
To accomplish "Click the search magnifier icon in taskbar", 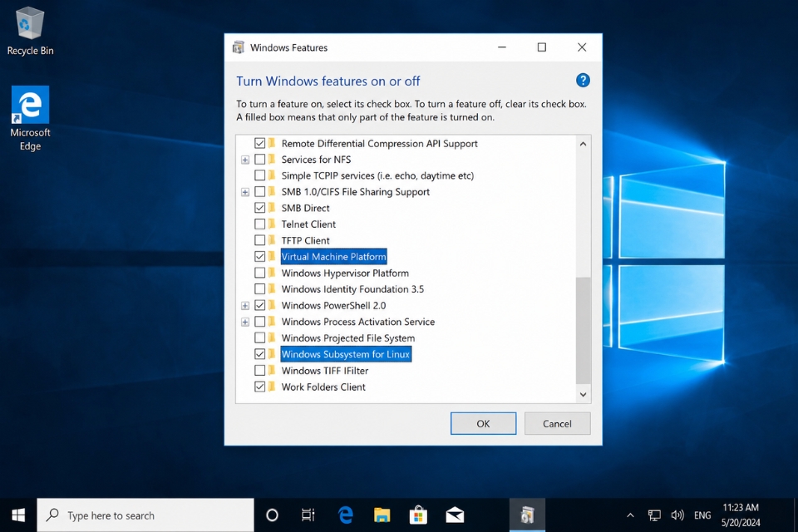I will pyautogui.click(x=52, y=515).
